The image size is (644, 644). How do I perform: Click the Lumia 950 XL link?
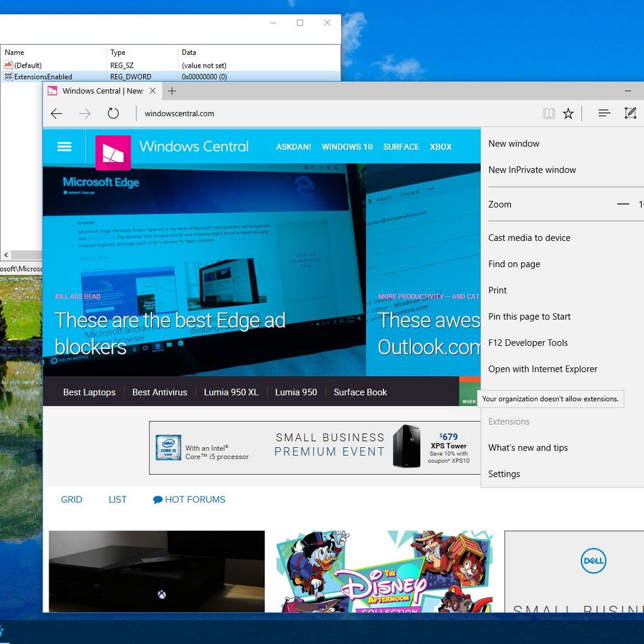click(x=231, y=392)
